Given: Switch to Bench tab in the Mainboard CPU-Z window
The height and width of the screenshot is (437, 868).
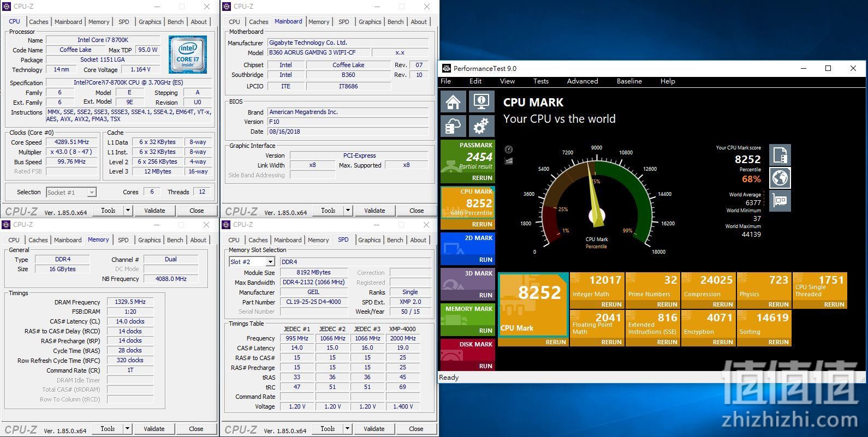Looking at the screenshot, I should click(x=396, y=22).
